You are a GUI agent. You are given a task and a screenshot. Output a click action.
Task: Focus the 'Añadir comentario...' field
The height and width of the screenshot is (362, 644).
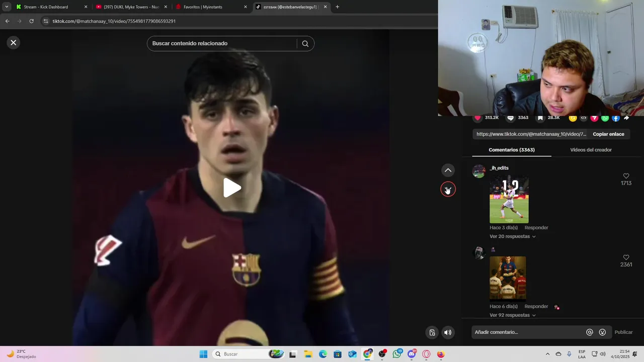coord(528,332)
